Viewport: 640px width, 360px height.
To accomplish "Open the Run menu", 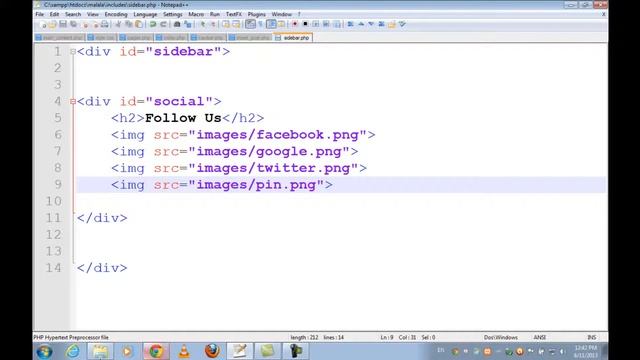I will 215,14.
